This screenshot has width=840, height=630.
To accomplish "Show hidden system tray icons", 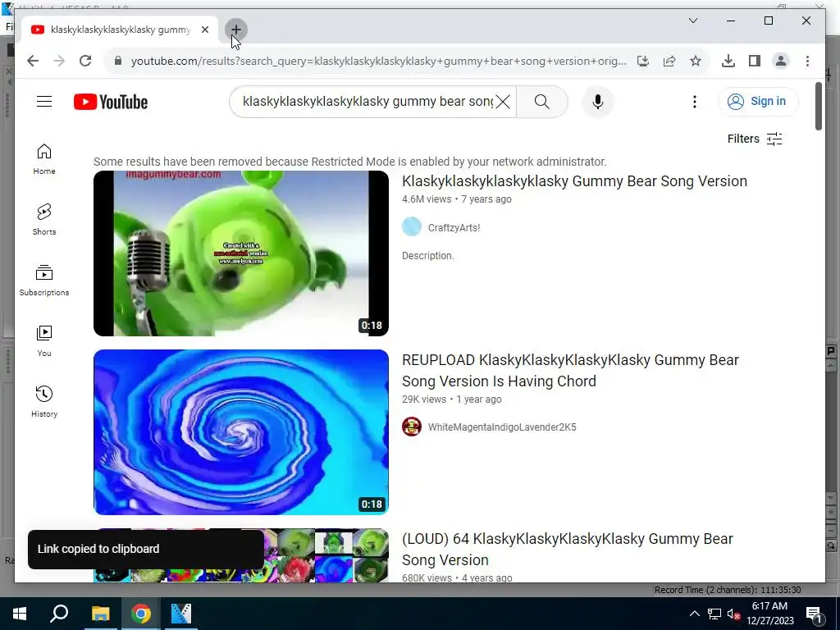I will [x=694, y=614].
